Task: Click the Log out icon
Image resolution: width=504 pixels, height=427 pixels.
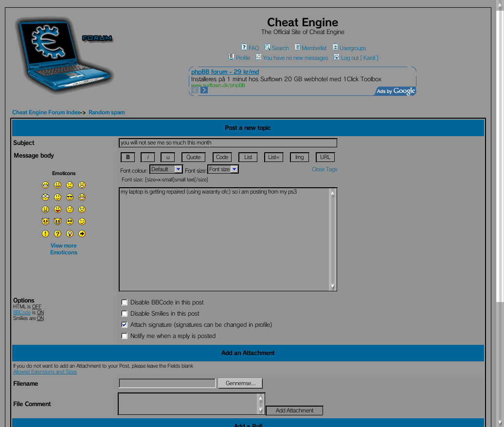Action: pos(336,57)
